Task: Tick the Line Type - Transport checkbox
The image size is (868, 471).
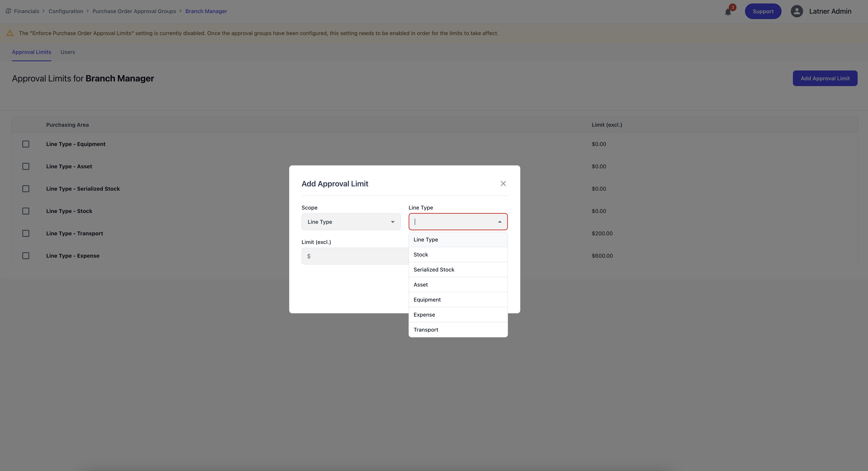Action: pos(26,234)
